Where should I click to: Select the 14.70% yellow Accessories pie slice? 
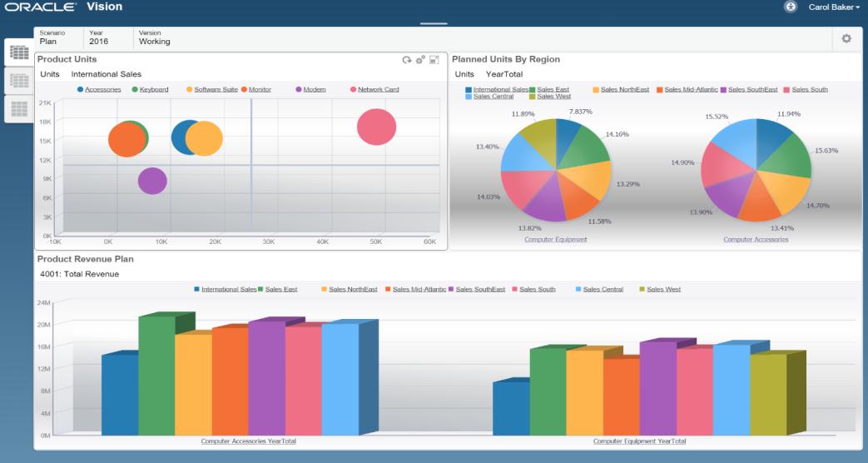[x=786, y=191]
